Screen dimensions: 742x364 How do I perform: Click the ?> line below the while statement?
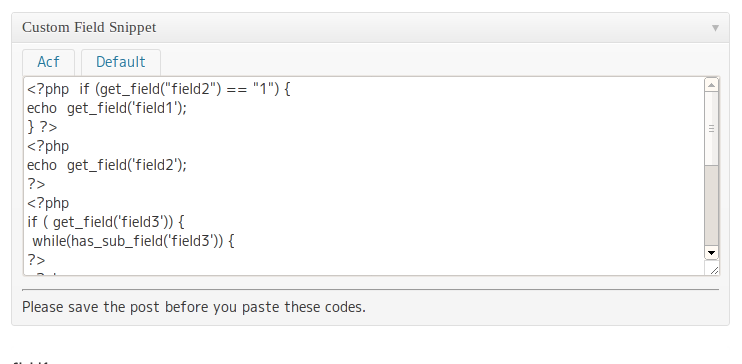pyautogui.click(x=36, y=259)
